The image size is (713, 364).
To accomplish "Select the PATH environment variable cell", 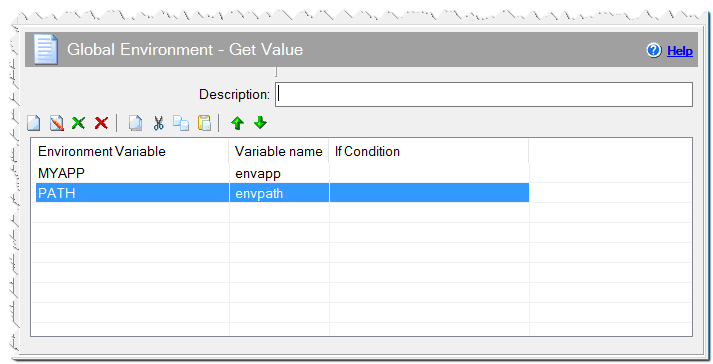I will (132, 193).
